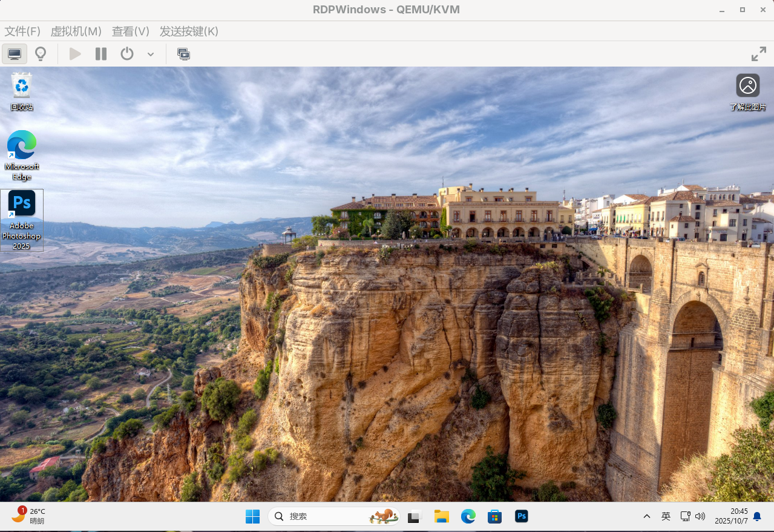Show virtual hardware details lightbulb
This screenshot has width=774, height=532.
pyautogui.click(x=41, y=54)
